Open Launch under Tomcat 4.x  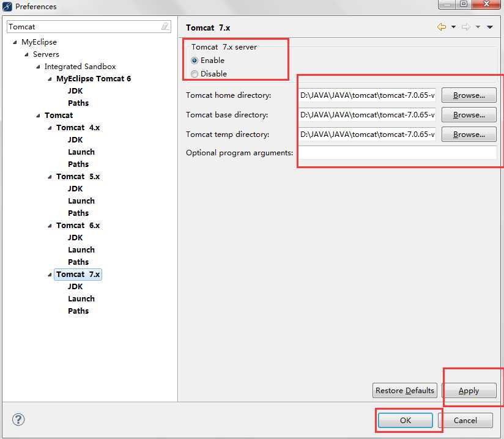pyautogui.click(x=81, y=152)
